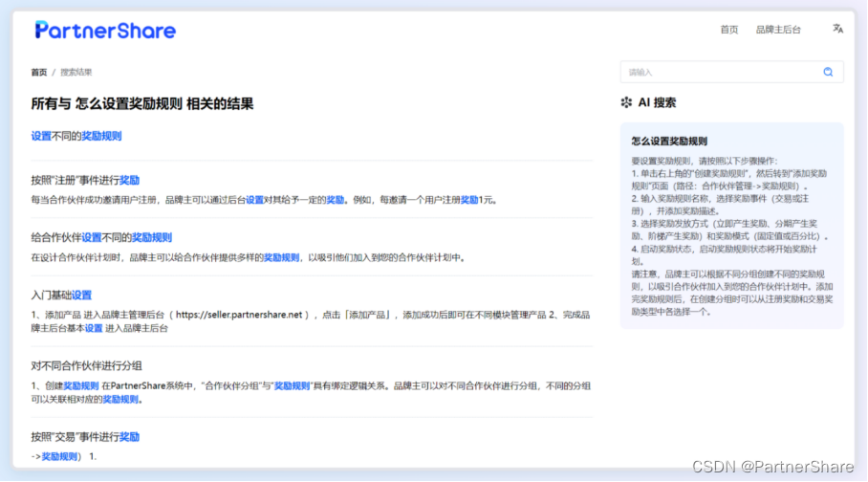Click the snippet starting 每当合作伙伴成功邀请用户注册
Screen dimensions: 868x482
click(x=265, y=200)
